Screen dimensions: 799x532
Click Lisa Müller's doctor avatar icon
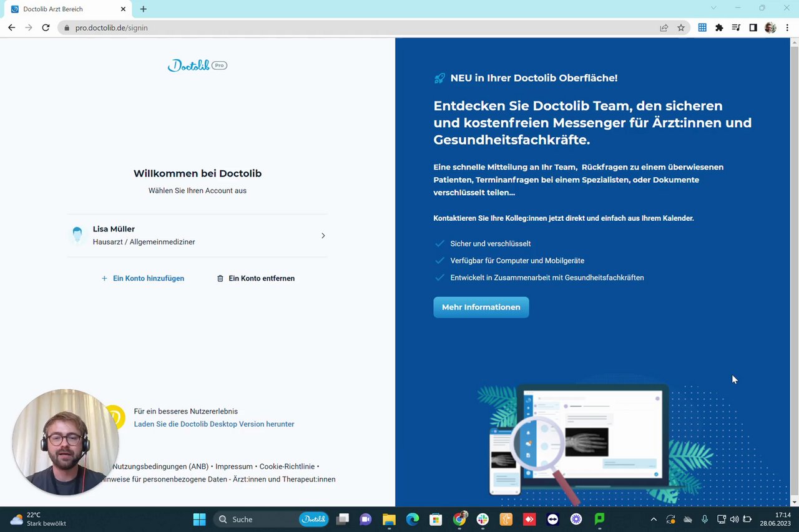coord(77,235)
